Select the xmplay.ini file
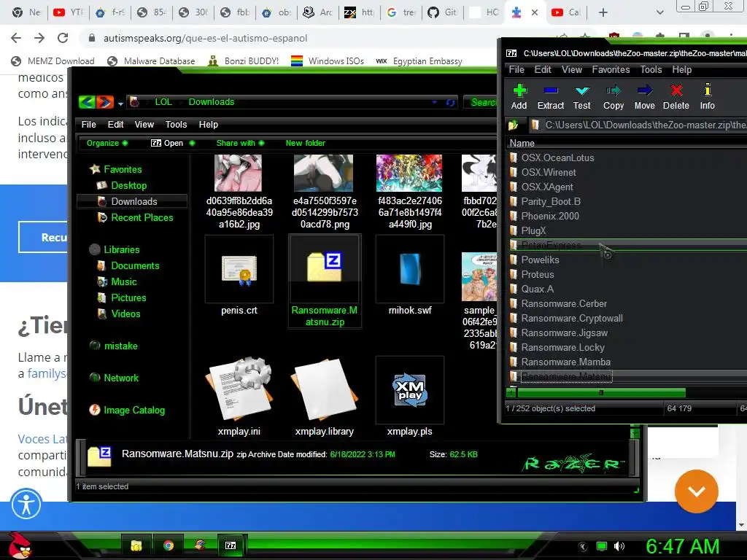The height and width of the screenshot is (560, 747). pos(239,397)
